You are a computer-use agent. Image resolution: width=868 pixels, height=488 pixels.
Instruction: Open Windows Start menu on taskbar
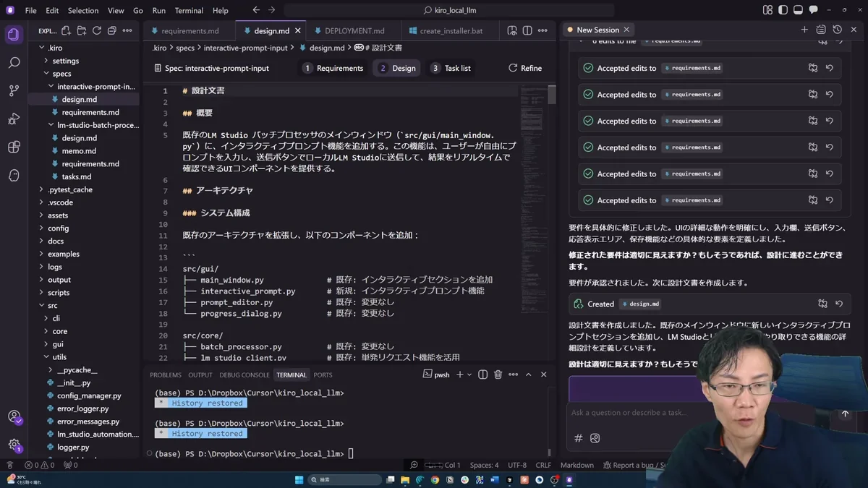coord(299,479)
